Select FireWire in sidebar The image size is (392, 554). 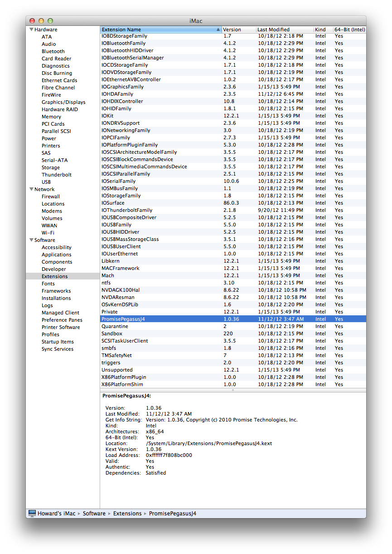pos(51,95)
